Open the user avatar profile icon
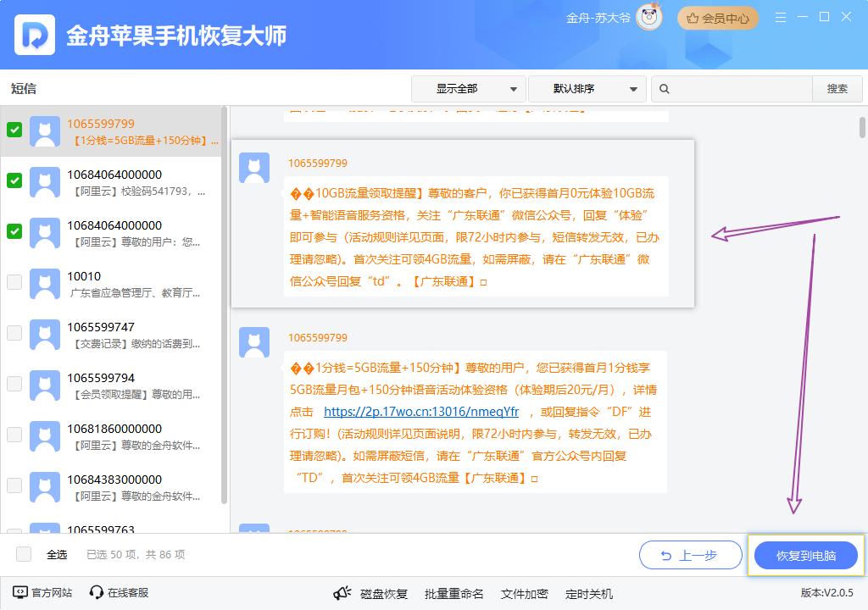The image size is (868, 610). [x=649, y=18]
